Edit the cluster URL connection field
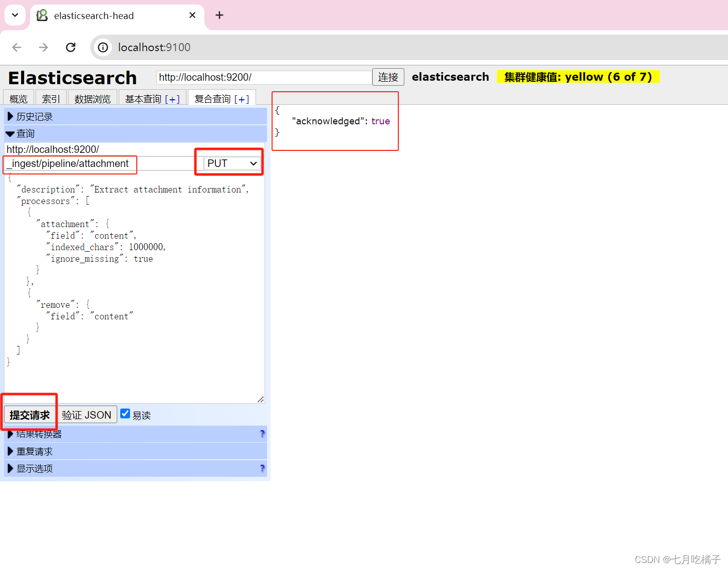Screen dimensions: 728x569 264,77
